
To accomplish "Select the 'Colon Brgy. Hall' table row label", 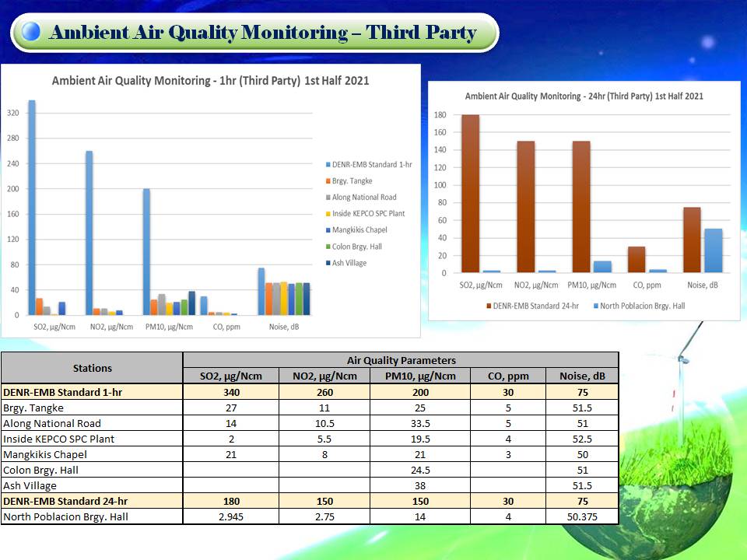I will pyautogui.click(x=40, y=471).
